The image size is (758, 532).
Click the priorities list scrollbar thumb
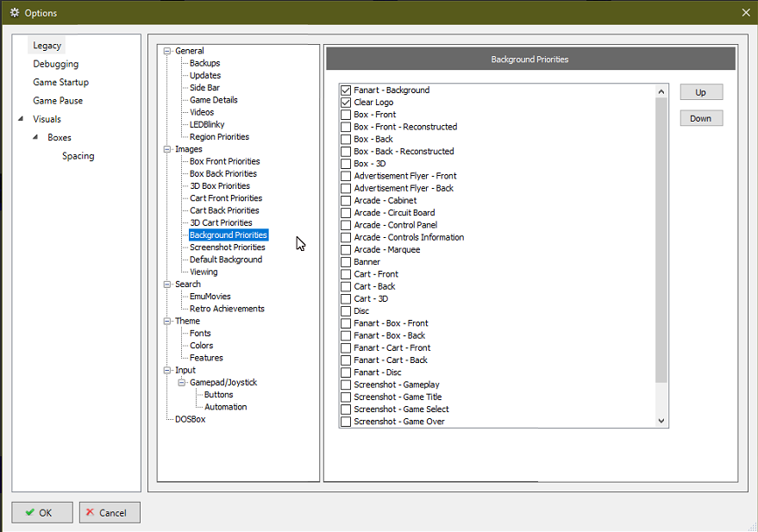pos(661,241)
